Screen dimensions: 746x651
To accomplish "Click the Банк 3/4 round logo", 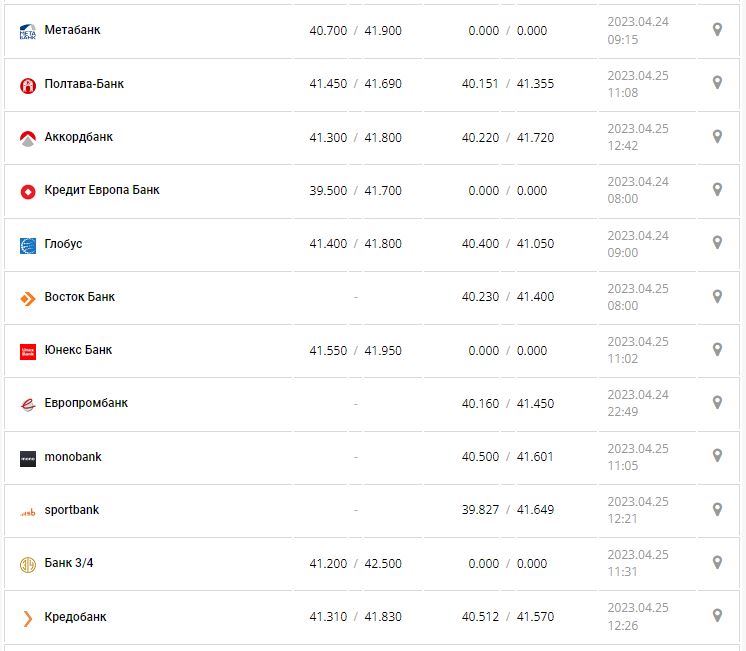I will (x=28, y=564).
